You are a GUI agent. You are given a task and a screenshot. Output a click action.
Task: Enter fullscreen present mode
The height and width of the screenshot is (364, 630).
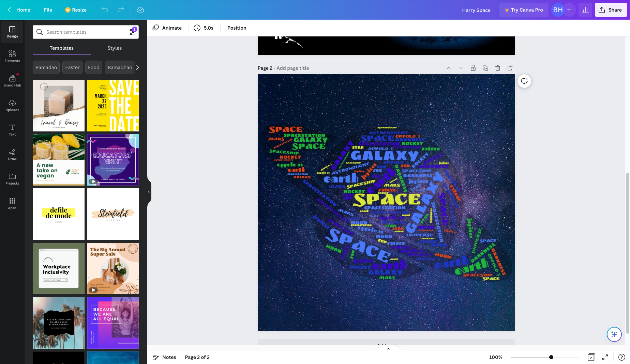pos(605,357)
